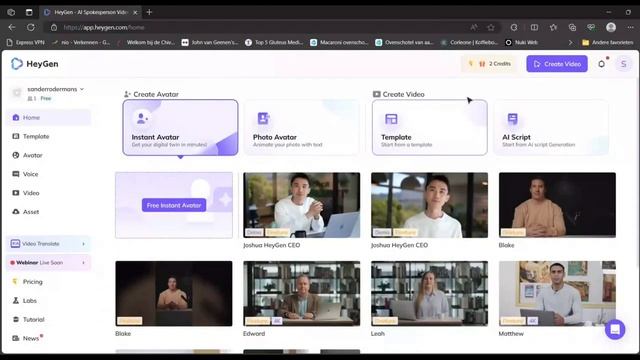
Task: Open the Leah avatar thumbnail
Action: 429,293
